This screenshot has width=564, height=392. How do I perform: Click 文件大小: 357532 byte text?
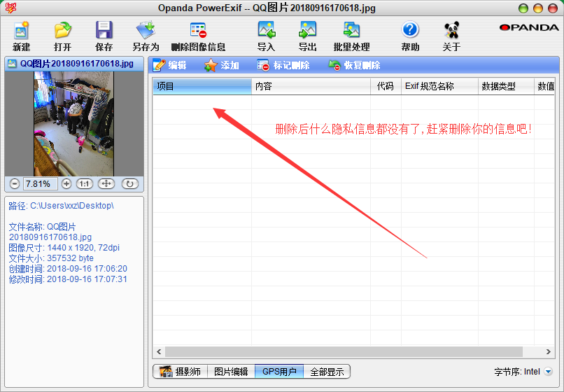point(51,258)
